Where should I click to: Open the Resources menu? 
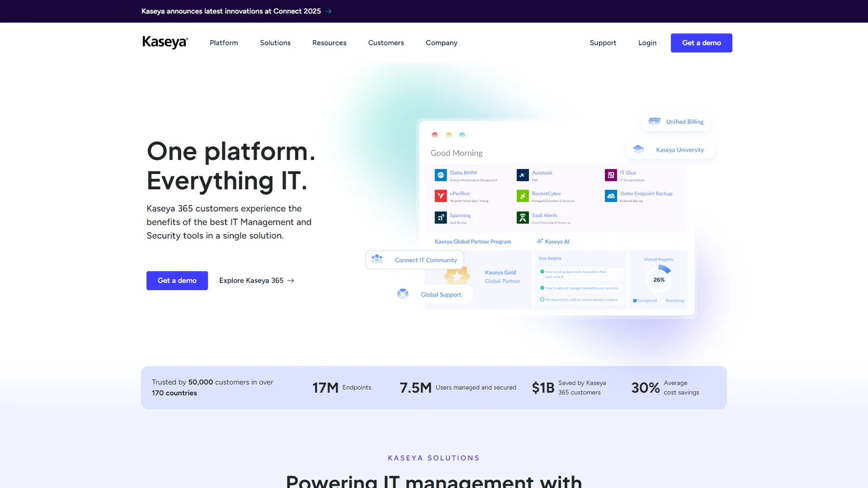(329, 43)
